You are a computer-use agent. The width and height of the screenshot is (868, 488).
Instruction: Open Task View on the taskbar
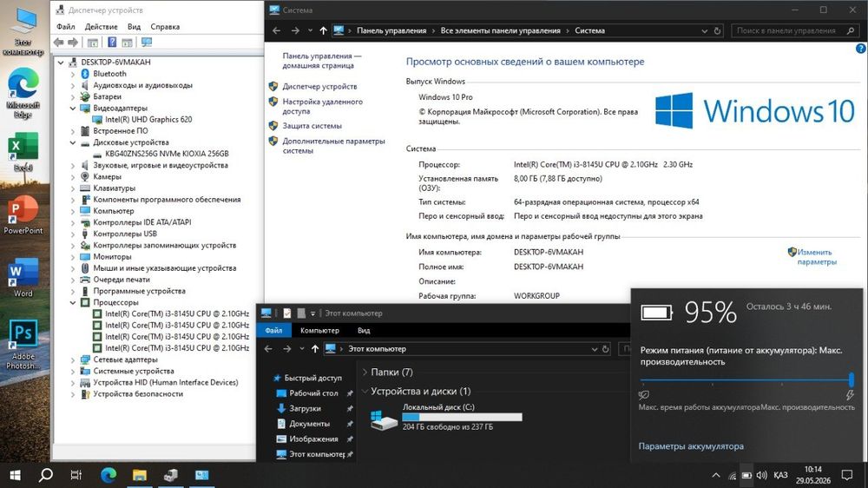76,475
